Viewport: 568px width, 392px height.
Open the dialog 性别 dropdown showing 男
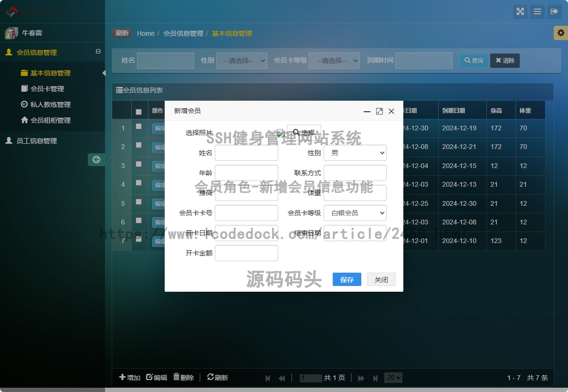pyautogui.click(x=355, y=153)
